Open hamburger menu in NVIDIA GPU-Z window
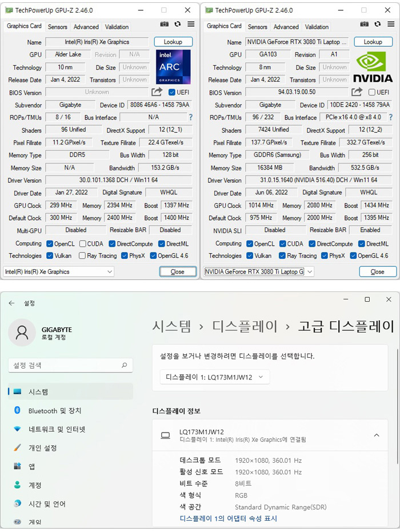400x532 pixels. tap(391, 24)
